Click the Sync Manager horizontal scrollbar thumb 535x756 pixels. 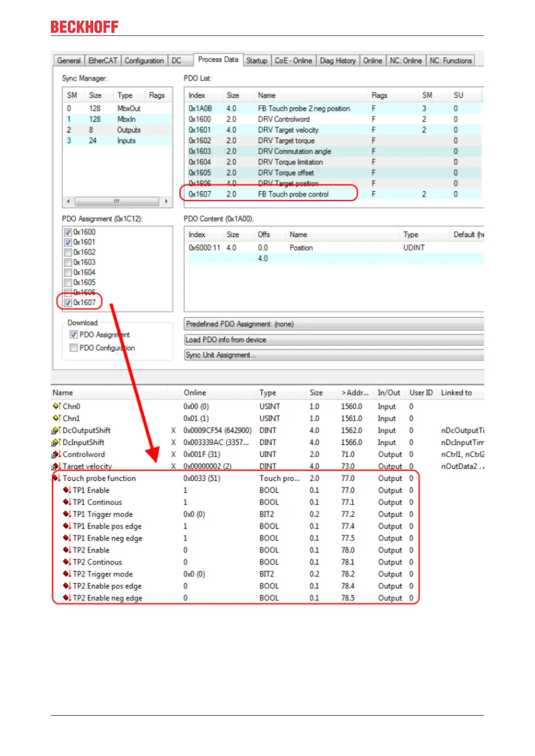117,202
